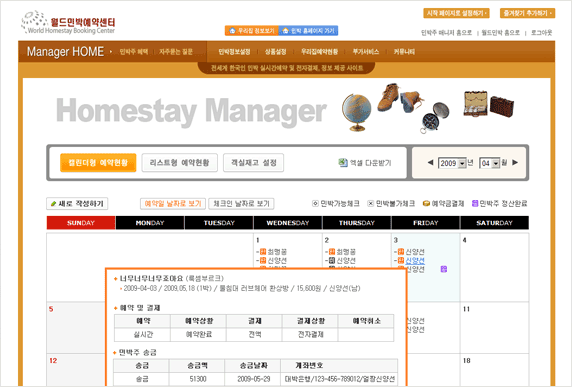
Task: Open 민박정보설정 menu
Action: pos(234,52)
